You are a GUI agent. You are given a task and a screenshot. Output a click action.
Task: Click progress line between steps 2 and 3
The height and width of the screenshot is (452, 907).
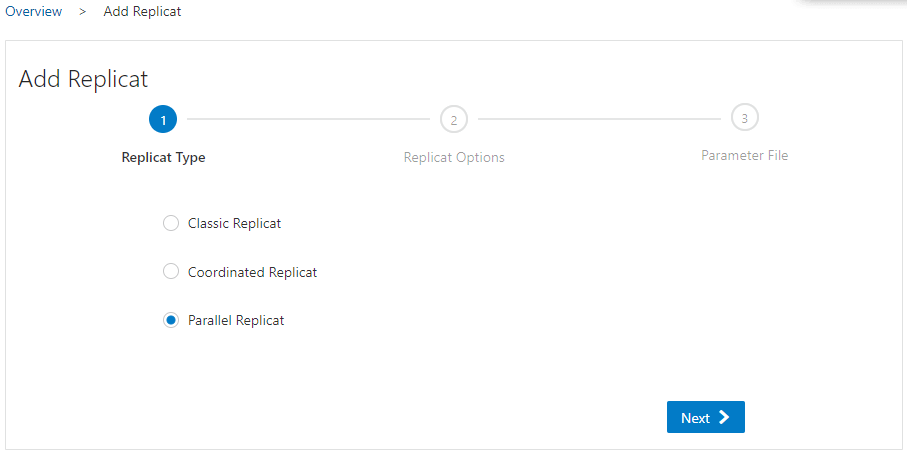598,119
